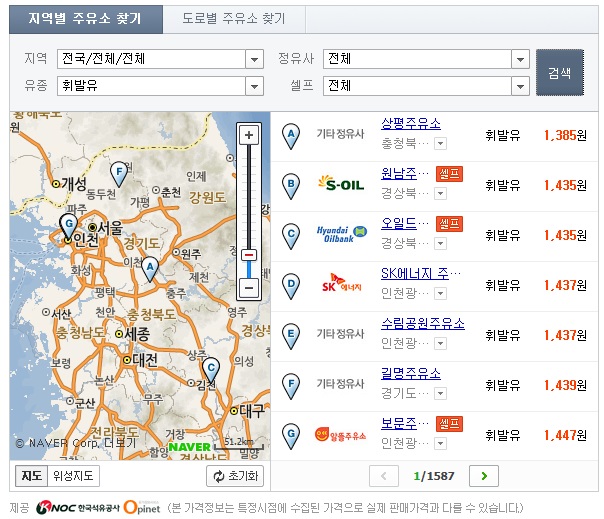Screen dimensions: 604x519
Task: Click the 셀프 badge on 보문주 row
Action: pos(449,424)
